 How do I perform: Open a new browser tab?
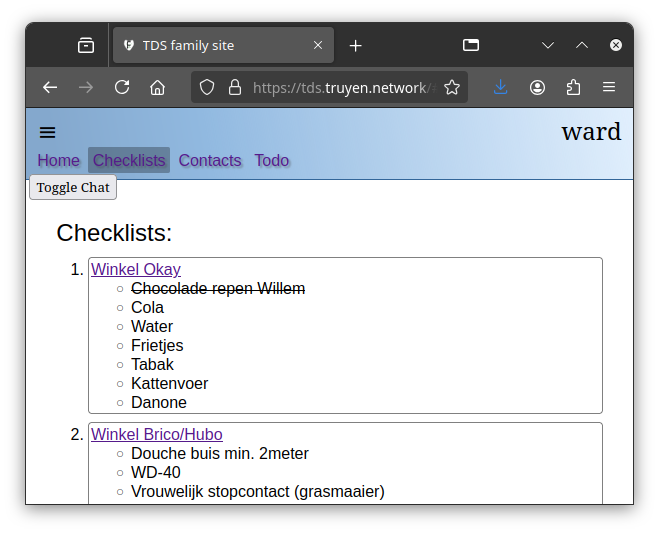click(355, 45)
